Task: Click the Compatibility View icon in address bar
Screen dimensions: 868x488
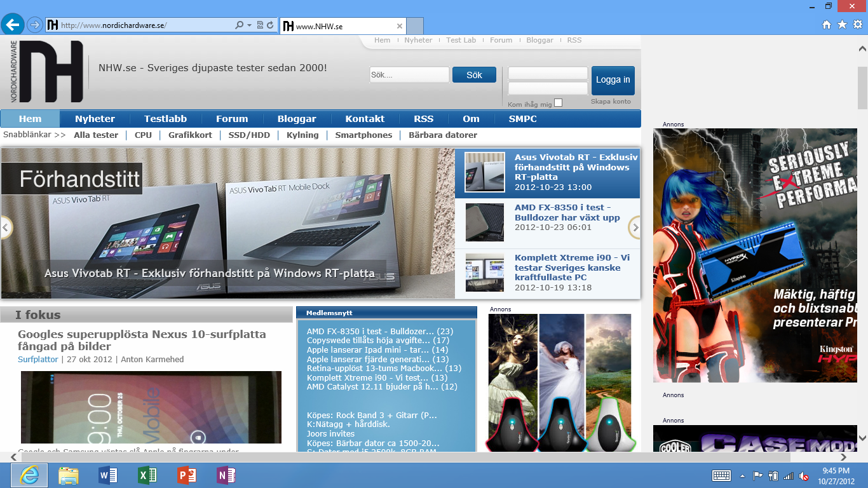Action: click(260, 26)
